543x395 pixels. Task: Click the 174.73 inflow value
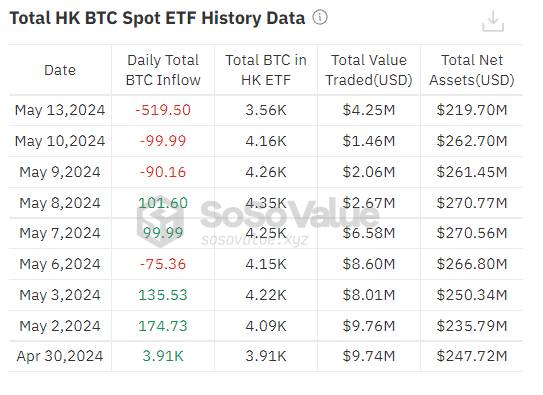point(163,326)
